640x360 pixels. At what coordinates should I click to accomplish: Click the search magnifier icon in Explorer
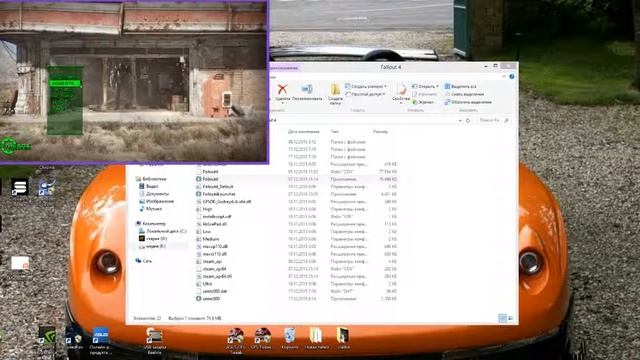pyautogui.click(x=506, y=120)
